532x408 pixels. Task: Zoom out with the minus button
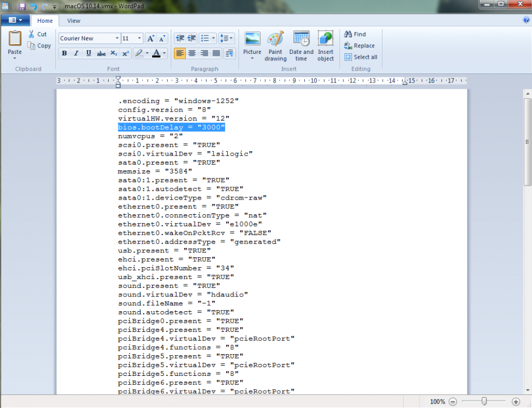pyautogui.click(x=453, y=401)
